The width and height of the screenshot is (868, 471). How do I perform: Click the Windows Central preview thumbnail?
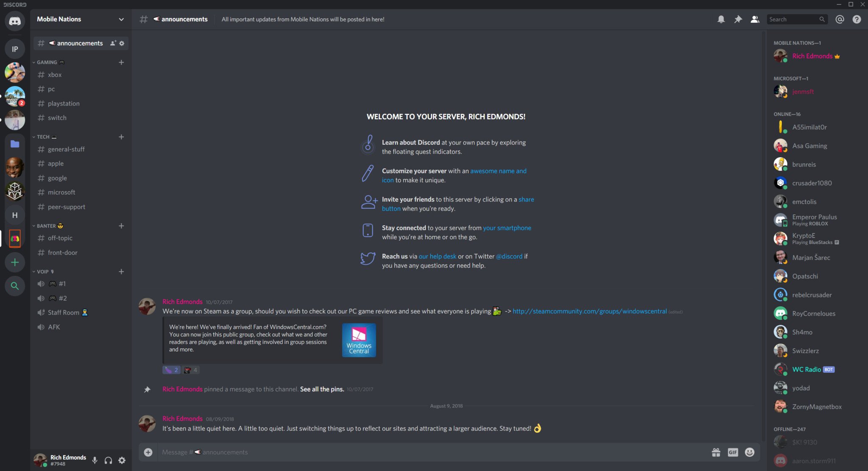tap(358, 339)
